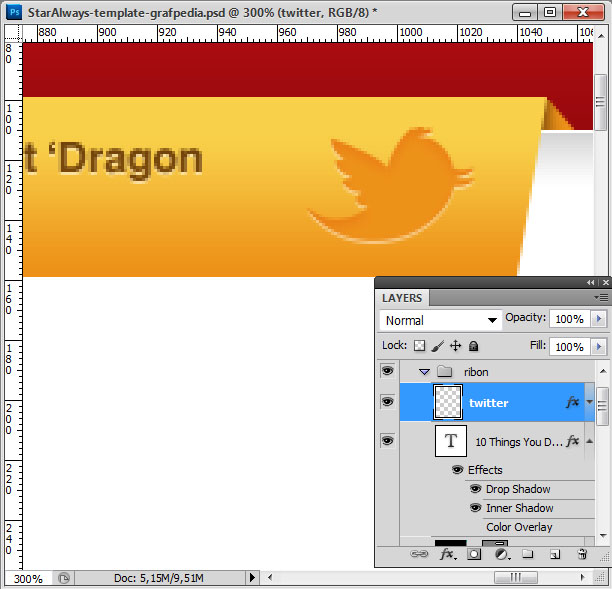Create a new group folder icon
Screen dimensions: 612x589
528,553
